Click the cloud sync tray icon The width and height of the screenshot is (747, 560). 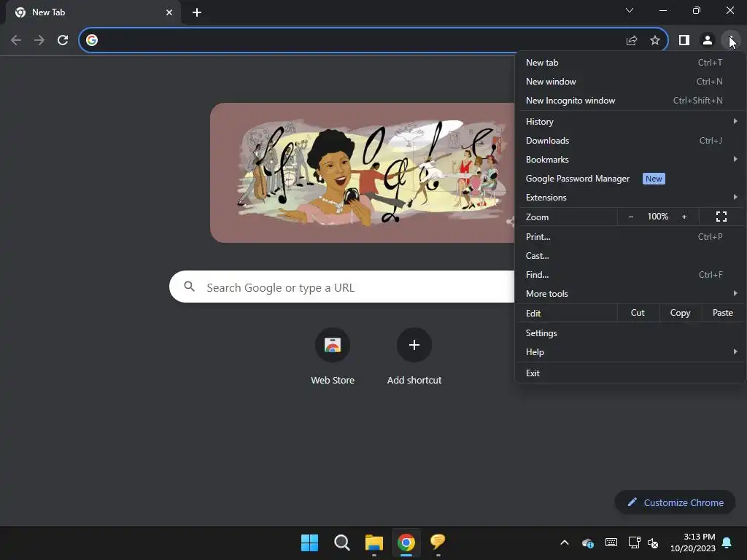588,542
